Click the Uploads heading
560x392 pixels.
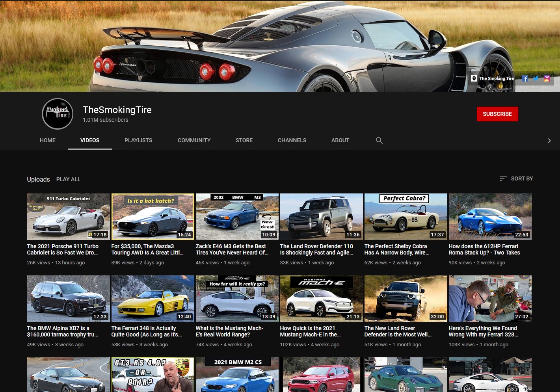(38, 179)
